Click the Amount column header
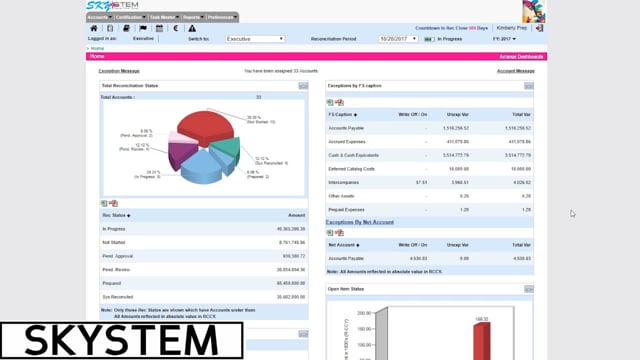Viewport: 640px width, 360px height. tap(296, 215)
